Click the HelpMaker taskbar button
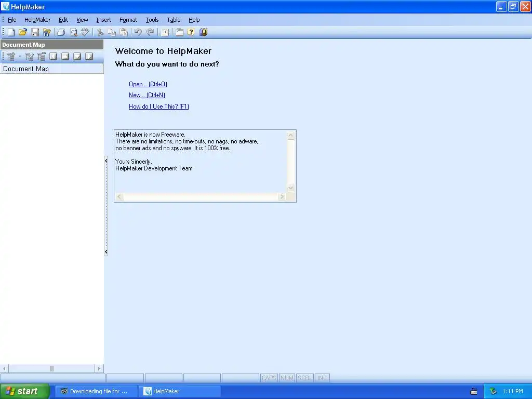 coord(180,391)
